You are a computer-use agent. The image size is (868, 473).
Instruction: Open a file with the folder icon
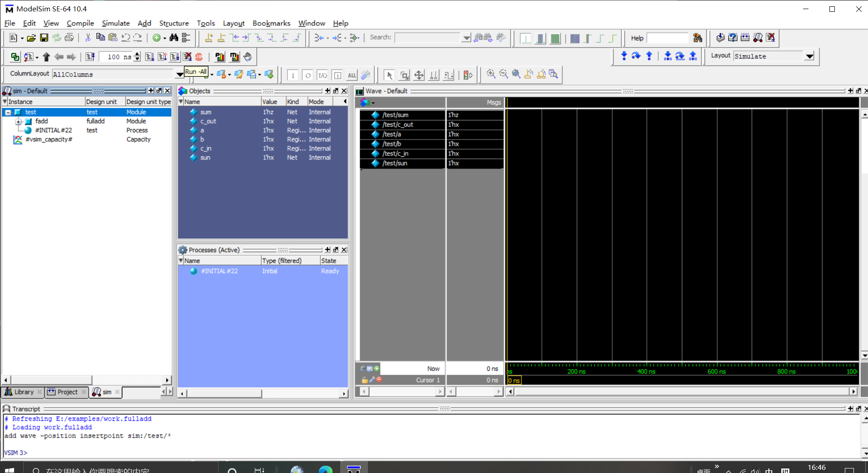31,38
